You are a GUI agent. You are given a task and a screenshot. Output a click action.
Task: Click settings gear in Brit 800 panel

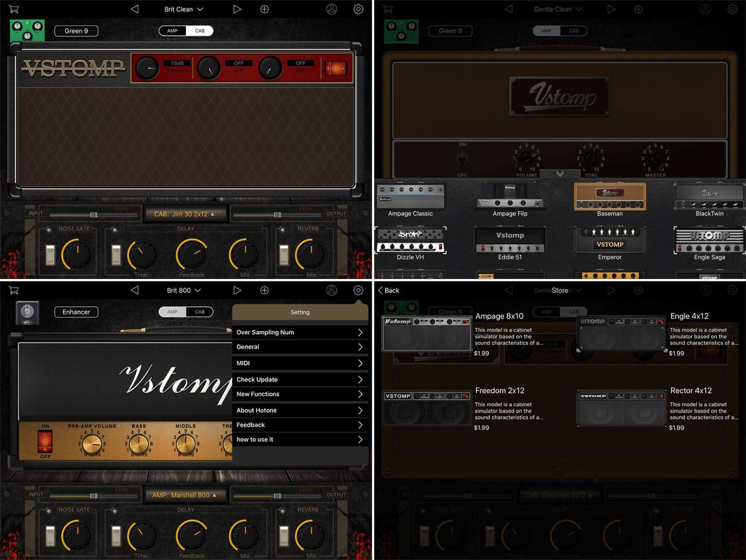[358, 290]
